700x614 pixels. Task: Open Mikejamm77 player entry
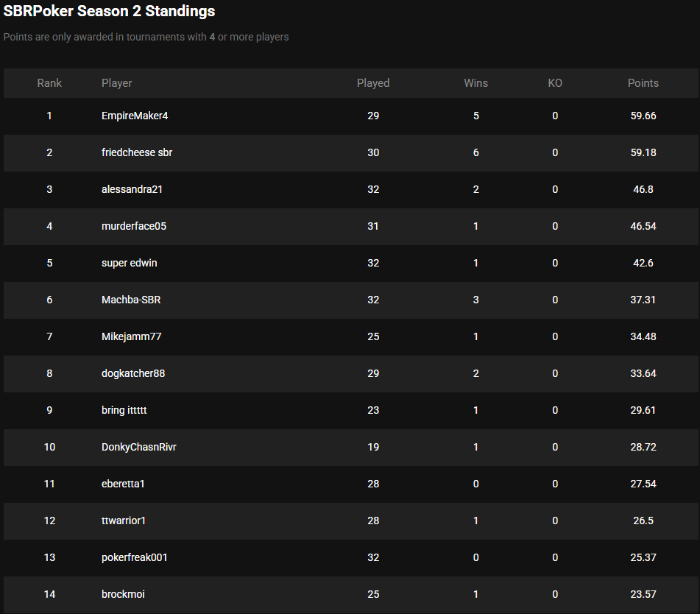point(131,336)
